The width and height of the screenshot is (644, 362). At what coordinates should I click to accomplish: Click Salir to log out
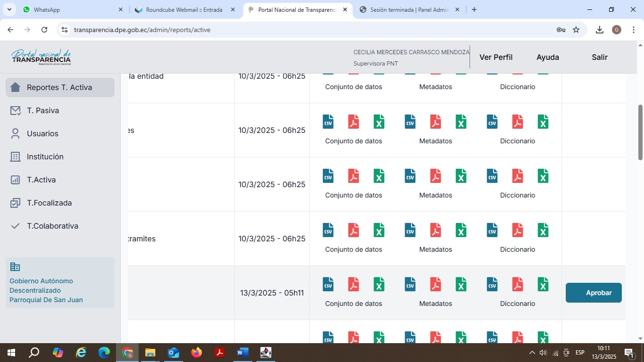(x=599, y=57)
